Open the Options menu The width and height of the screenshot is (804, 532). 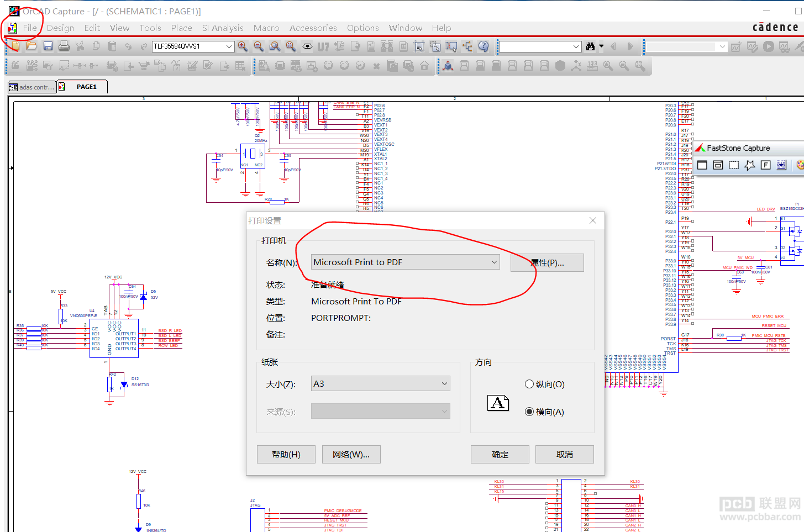[x=363, y=28]
